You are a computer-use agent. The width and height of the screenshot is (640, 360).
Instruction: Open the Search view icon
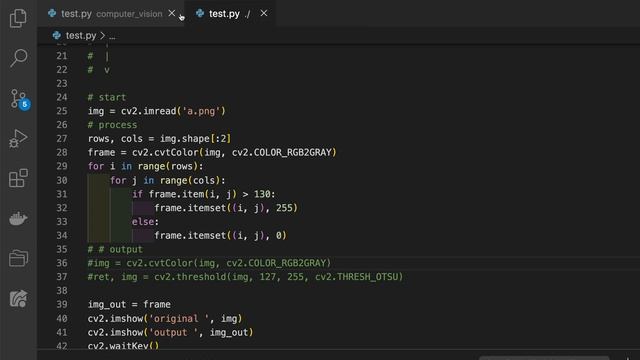click(x=18, y=58)
